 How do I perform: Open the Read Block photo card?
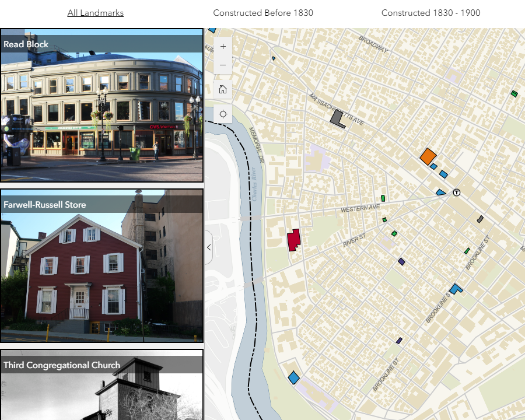click(101, 117)
